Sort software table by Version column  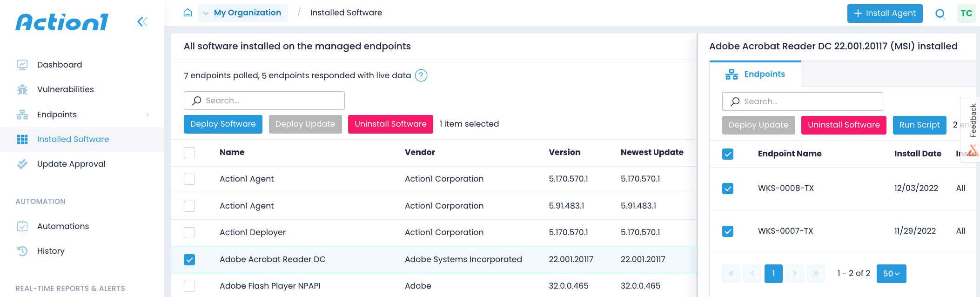click(564, 152)
